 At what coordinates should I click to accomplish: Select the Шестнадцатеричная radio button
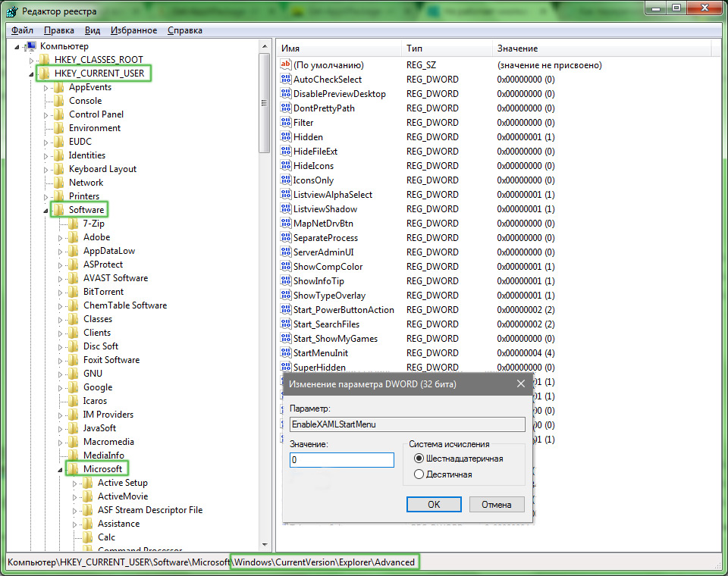click(x=419, y=459)
